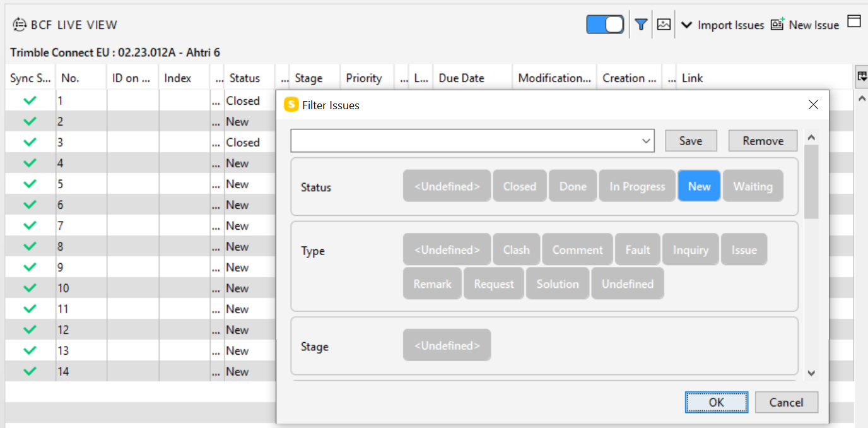Save the current filter

(691, 141)
